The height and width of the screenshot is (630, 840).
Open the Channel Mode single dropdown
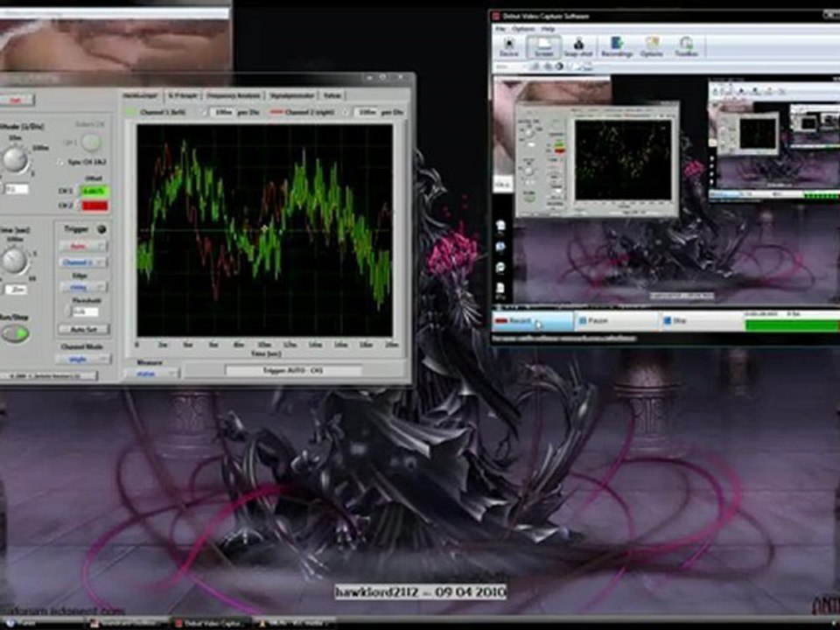[x=82, y=359]
